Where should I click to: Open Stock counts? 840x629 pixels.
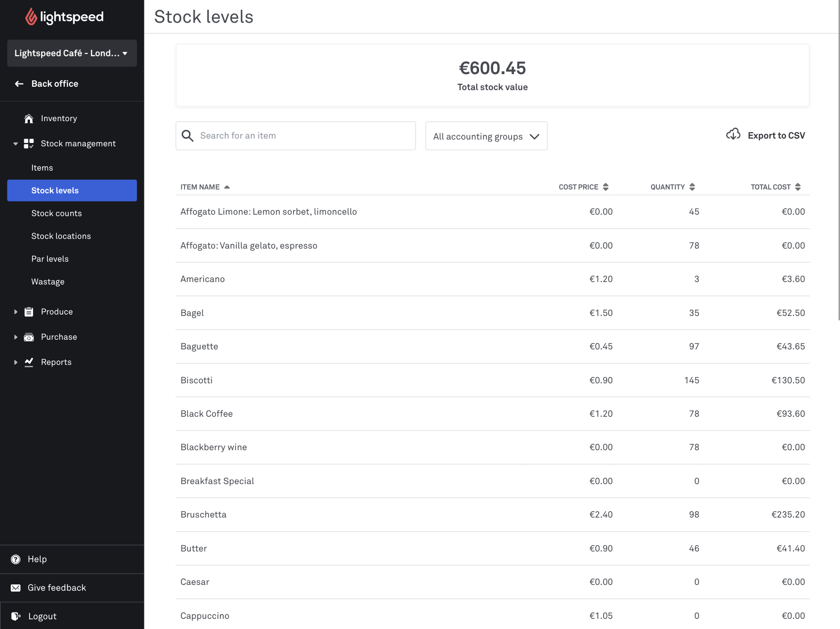57,213
